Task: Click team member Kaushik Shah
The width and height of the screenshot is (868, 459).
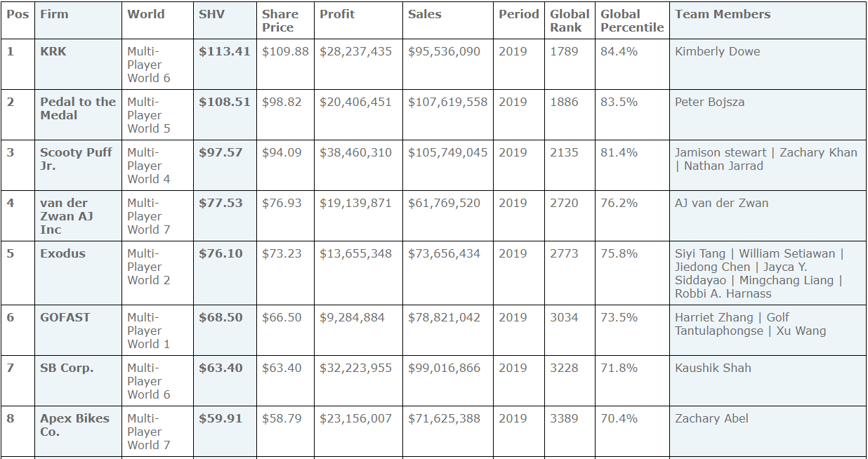Action: pyautogui.click(x=713, y=368)
